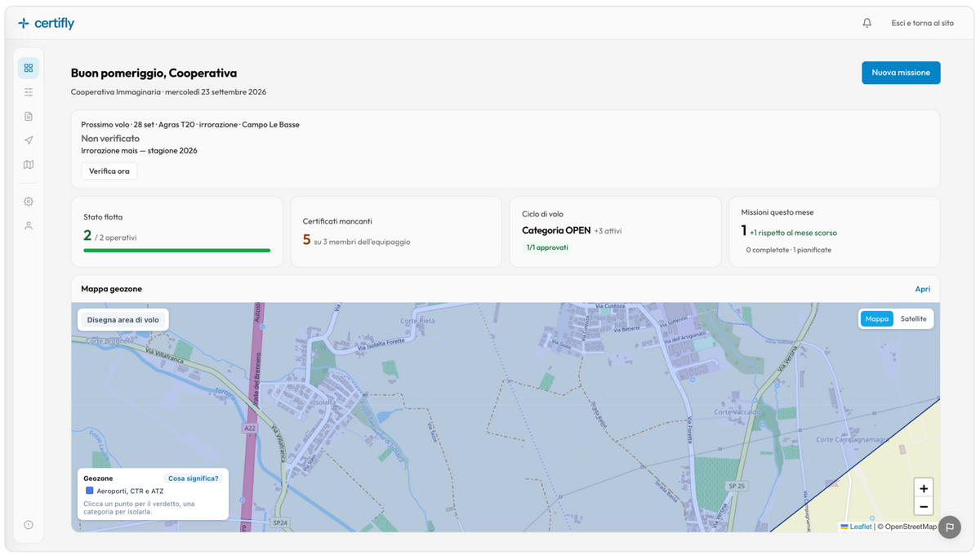Select the paper-plane flight icon in sidebar
This screenshot has width=980, height=556.
tap(29, 140)
